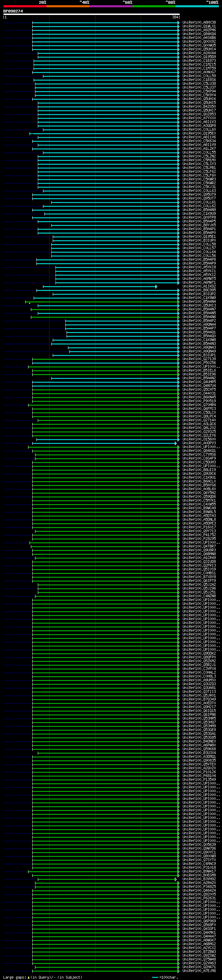Select label UniRef100_Q59QD6
Image resolution: width=222 pixels, height=980 pixels.
tap(199, 496)
